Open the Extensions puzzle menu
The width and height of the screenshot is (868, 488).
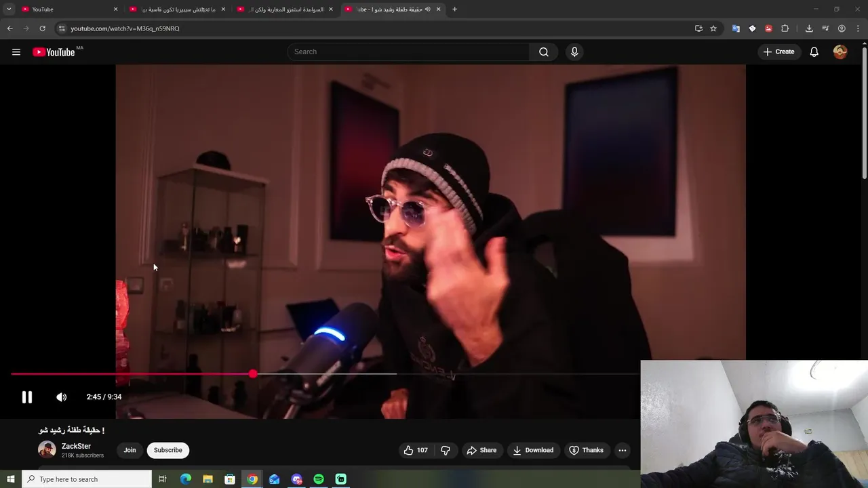point(785,28)
